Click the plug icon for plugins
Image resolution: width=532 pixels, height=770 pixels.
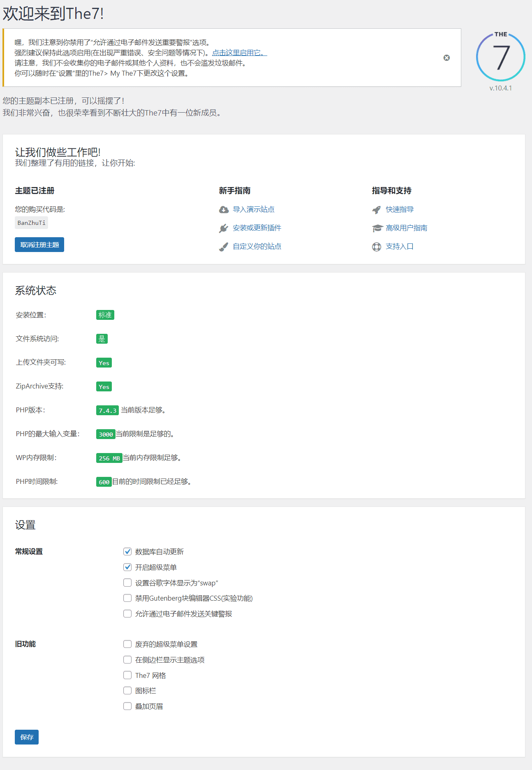(x=224, y=228)
